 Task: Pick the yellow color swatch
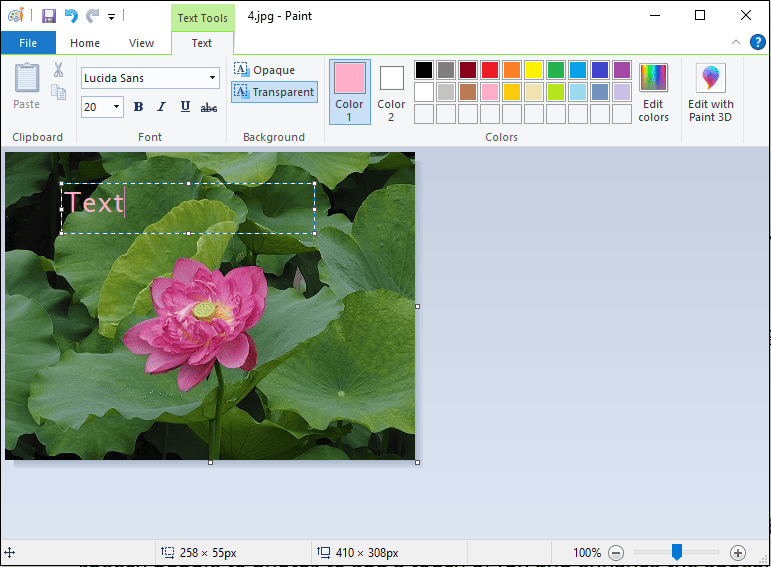click(534, 70)
